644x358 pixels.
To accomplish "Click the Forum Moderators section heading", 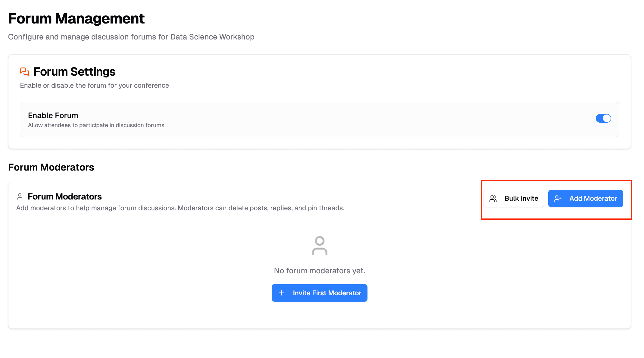I will (51, 167).
